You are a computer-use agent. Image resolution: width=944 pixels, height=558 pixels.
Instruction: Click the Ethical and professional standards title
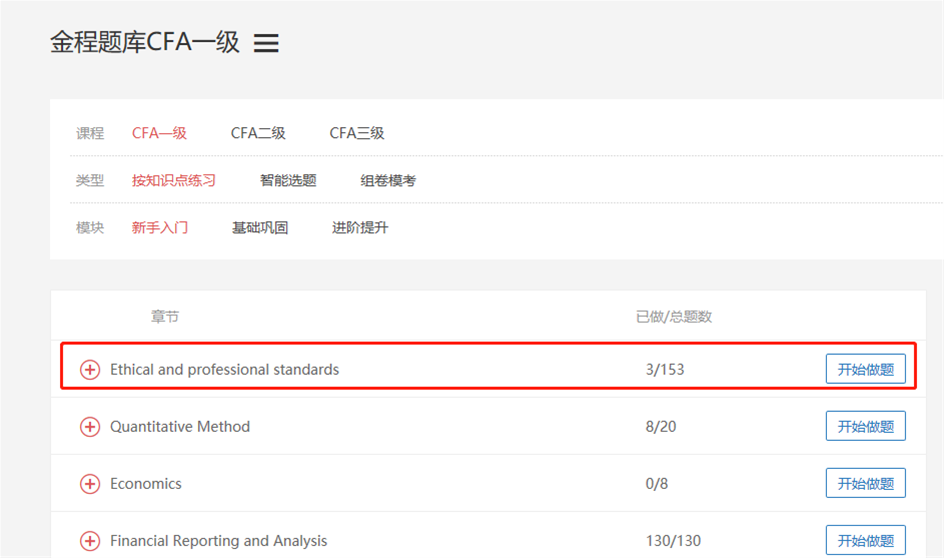[x=225, y=370]
